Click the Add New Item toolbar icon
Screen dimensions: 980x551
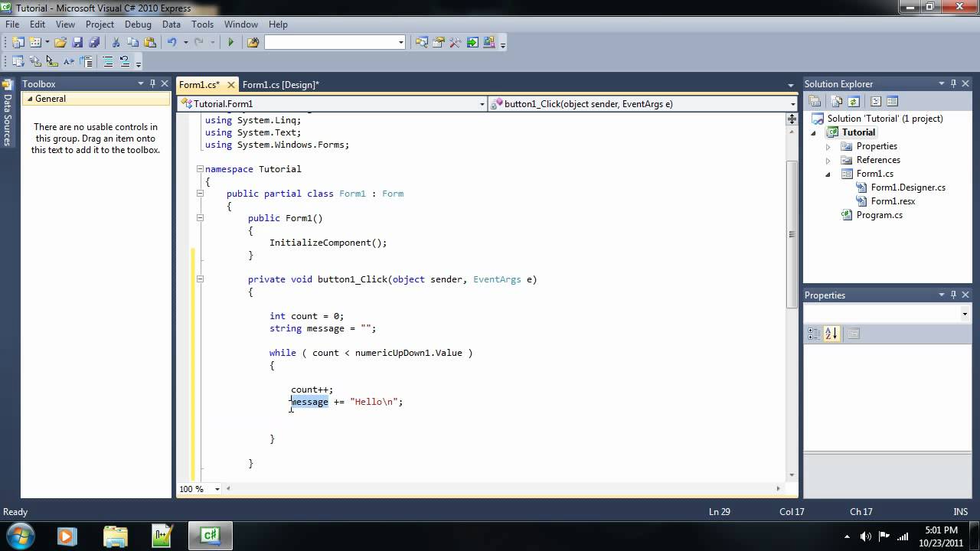click(35, 43)
